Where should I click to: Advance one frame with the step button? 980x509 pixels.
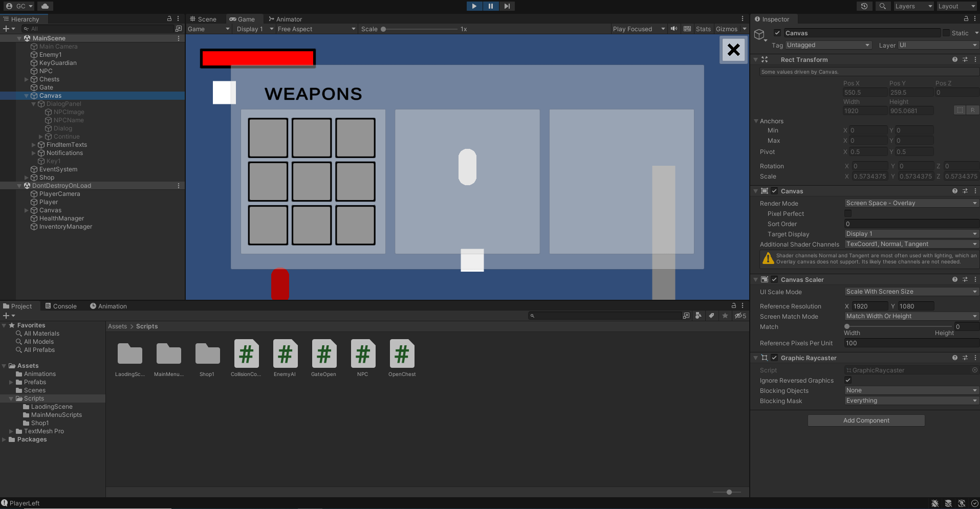coord(507,6)
